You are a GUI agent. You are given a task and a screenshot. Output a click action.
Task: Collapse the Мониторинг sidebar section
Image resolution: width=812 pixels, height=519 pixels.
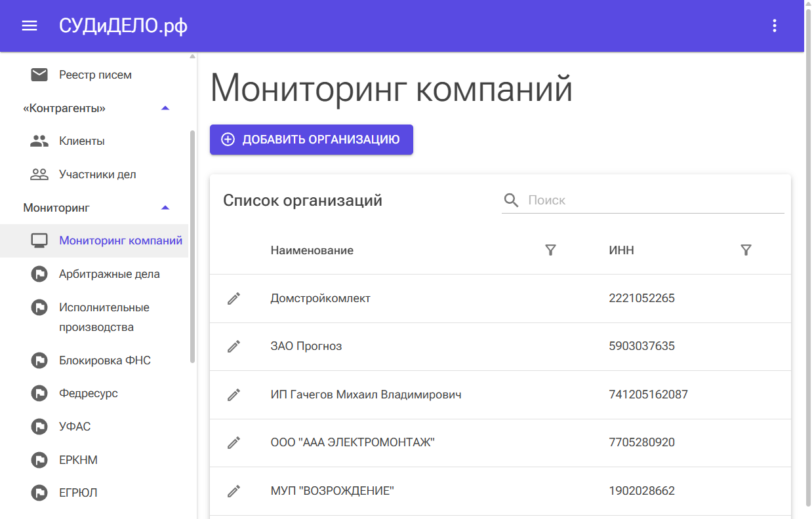165,208
